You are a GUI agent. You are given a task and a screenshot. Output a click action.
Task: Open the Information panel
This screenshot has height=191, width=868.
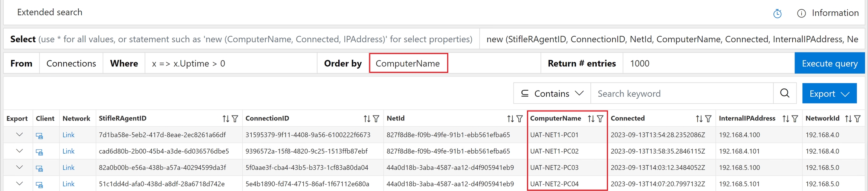[828, 13]
